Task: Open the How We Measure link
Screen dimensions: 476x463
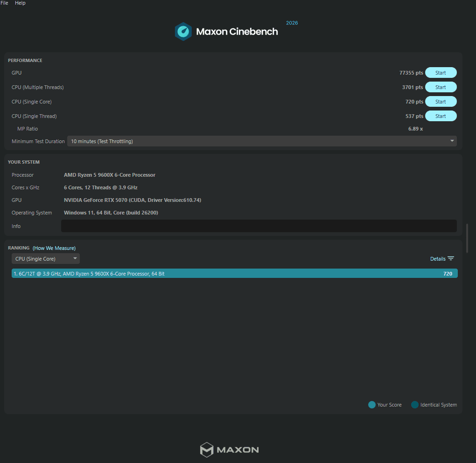Action: point(54,248)
